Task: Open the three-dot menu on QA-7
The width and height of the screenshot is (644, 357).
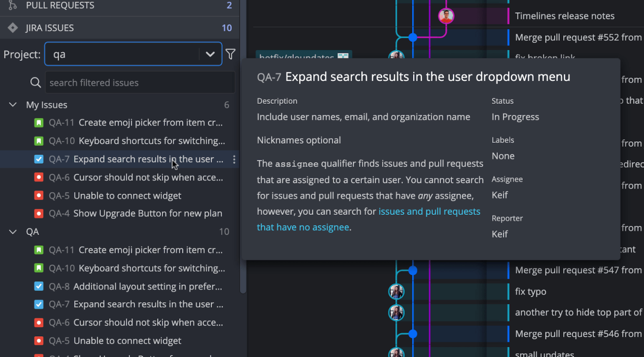Action: (x=234, y=159)
